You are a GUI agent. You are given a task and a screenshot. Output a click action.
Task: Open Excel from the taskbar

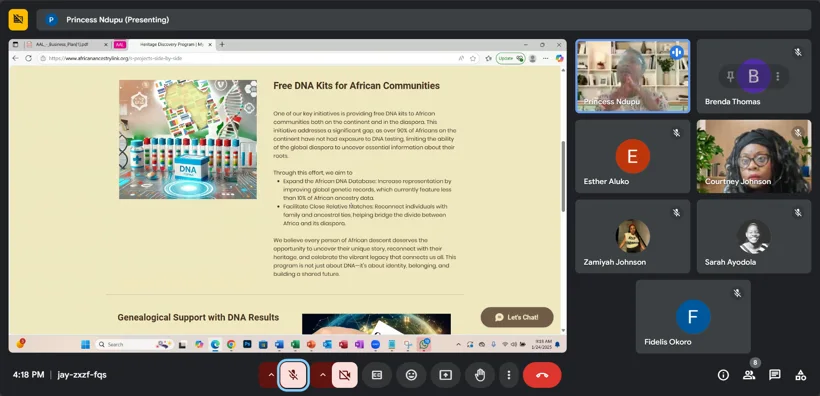coord(295,344)
